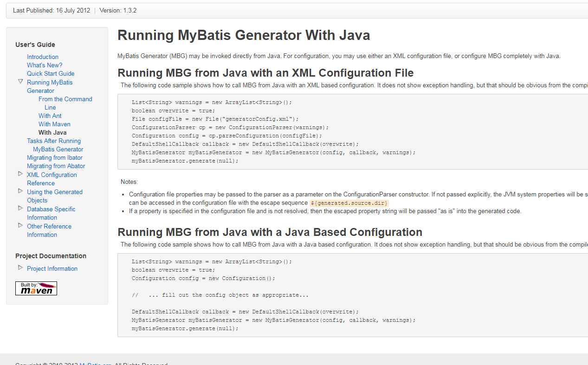The width and height of the screenshot is (588, 365).
Task: Open Running MyBatis Generator link
Action: point(50,86)
